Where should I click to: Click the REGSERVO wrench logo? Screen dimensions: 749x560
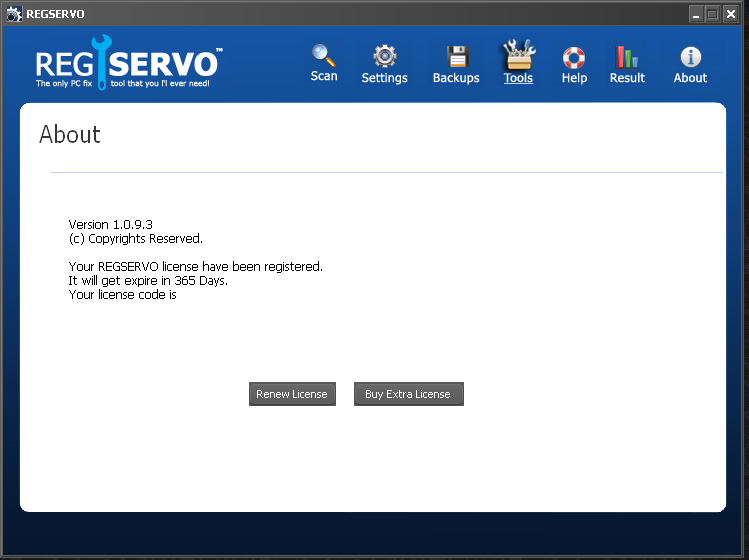tap(127, 63)
